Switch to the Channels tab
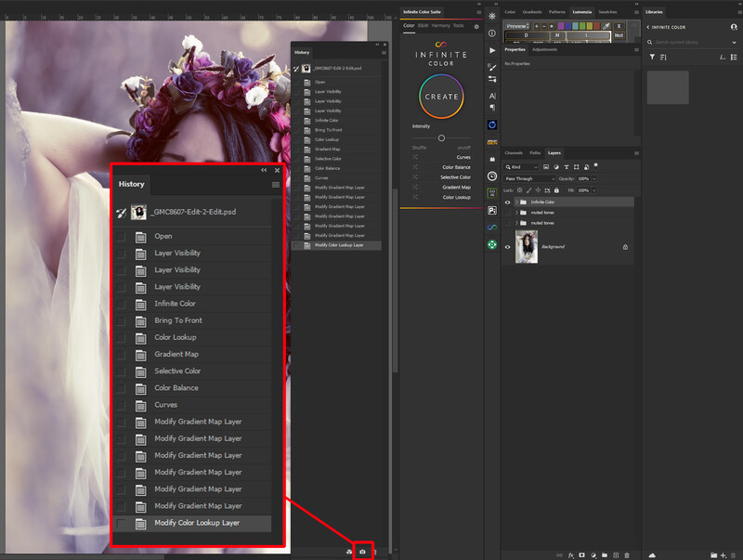 514,153
